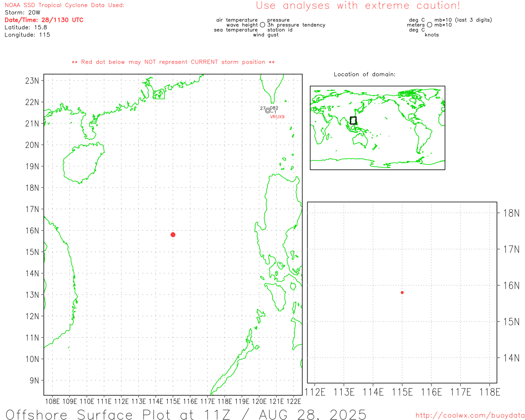This screenshot has width=525, height=420.
Task: Click the 082 pressure value near VRUX9
Action: 274,108
